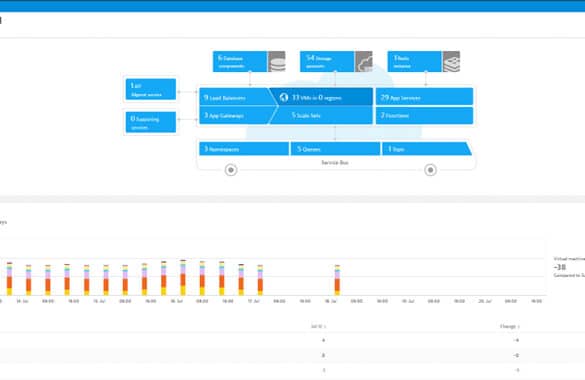585x380 pixels.
Task: Click the Redis stack icon
Action: tap(451, 62)
